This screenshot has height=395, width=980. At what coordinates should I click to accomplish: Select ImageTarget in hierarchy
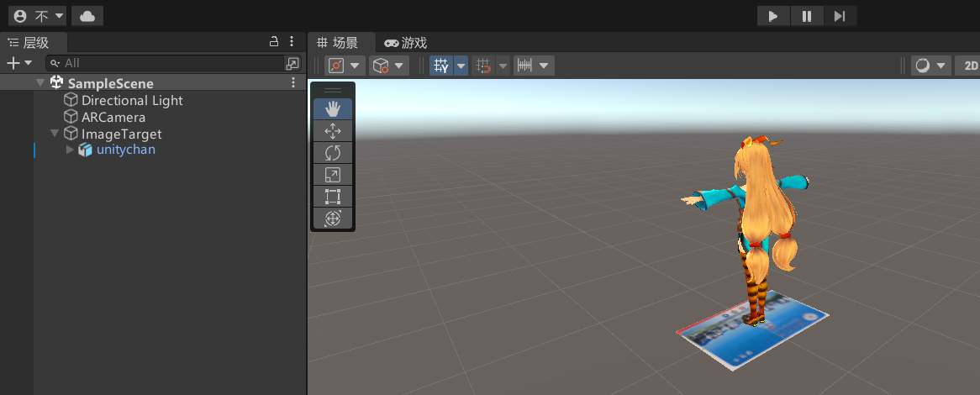(121, 134)
